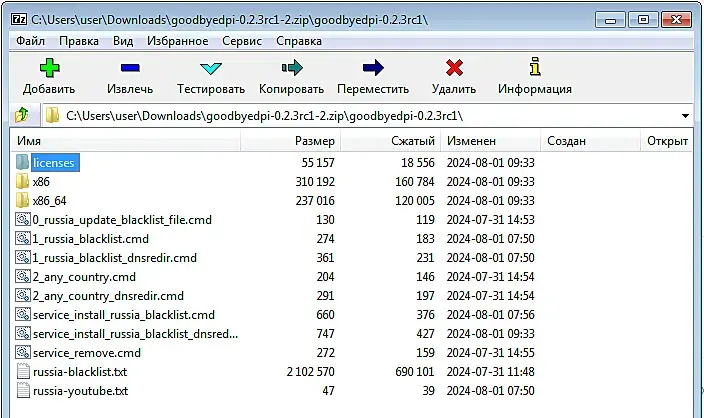704x418 pixels.
Task: Select the file name 1_russia_blacklist_dnsredir.cmd
Action: click(x=114, y=258)
